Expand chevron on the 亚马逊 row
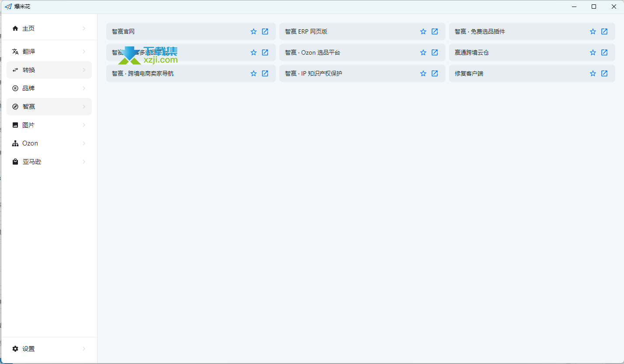 point(84,162)
